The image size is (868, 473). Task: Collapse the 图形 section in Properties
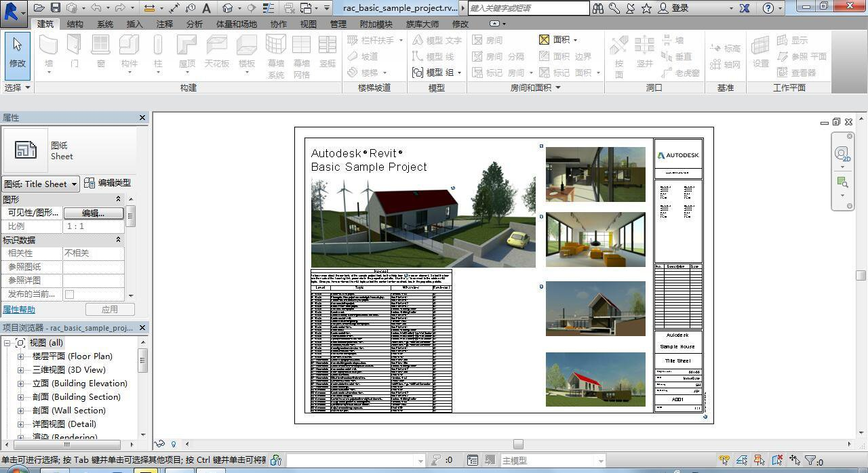pos(118,199)
